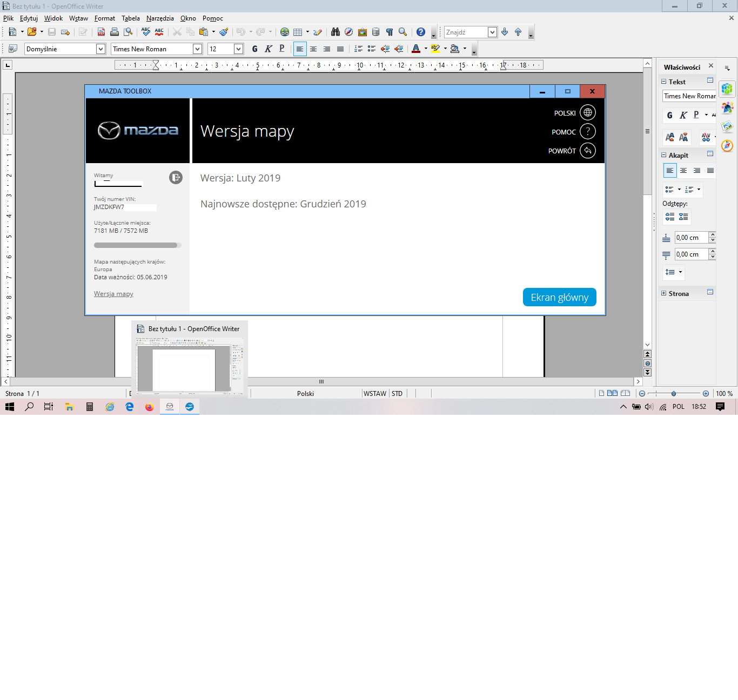
Task: Toggle italic K formatting in toolbar
Action: tap(269, 49)
